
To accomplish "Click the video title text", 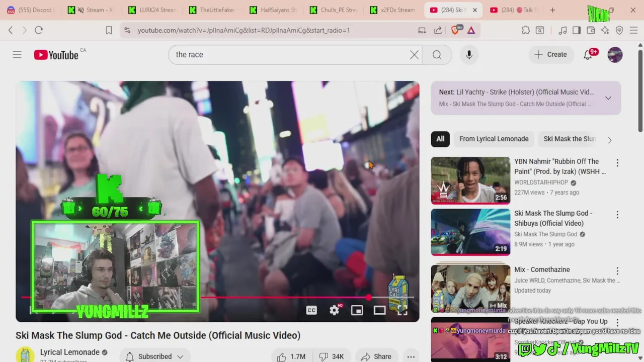I will click(x=158, y=335).
